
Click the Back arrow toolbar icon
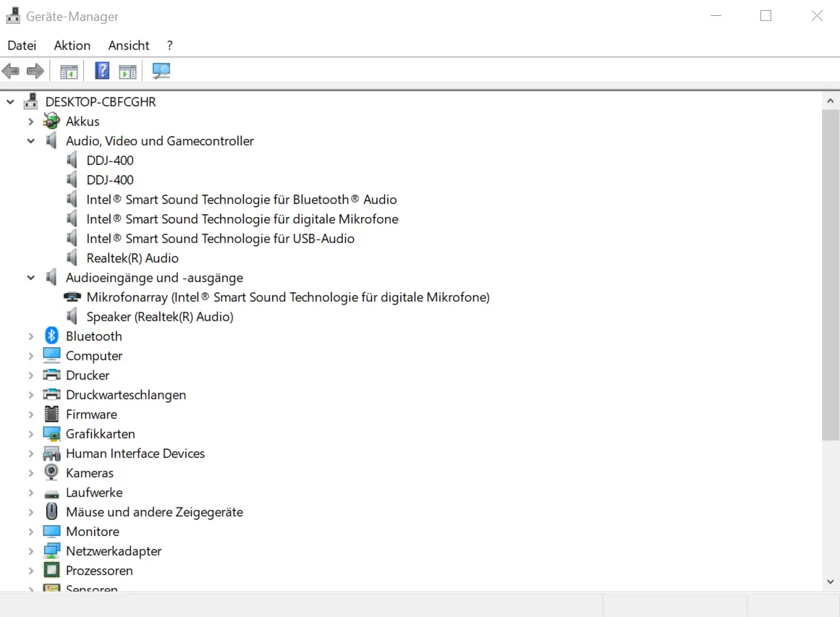coord(11,71)
